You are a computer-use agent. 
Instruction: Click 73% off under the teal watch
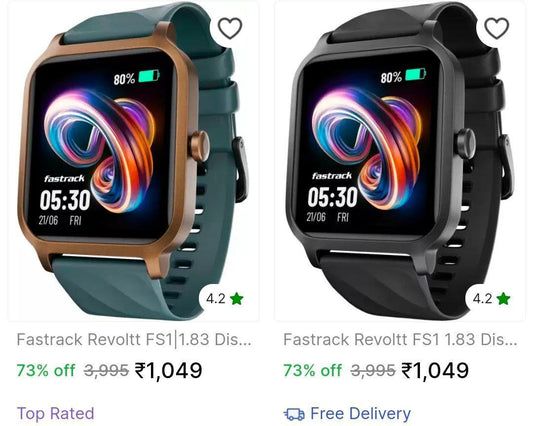46,370
